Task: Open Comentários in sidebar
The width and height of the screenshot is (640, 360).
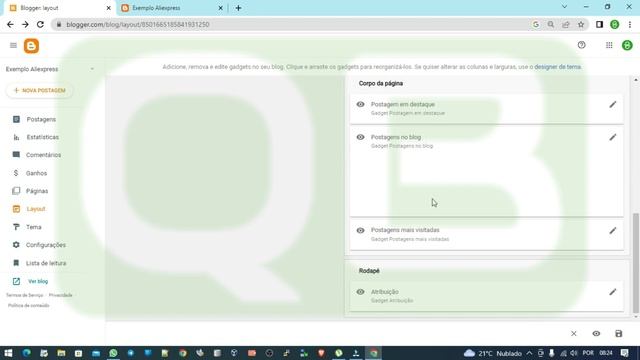Action: [43, 155]
